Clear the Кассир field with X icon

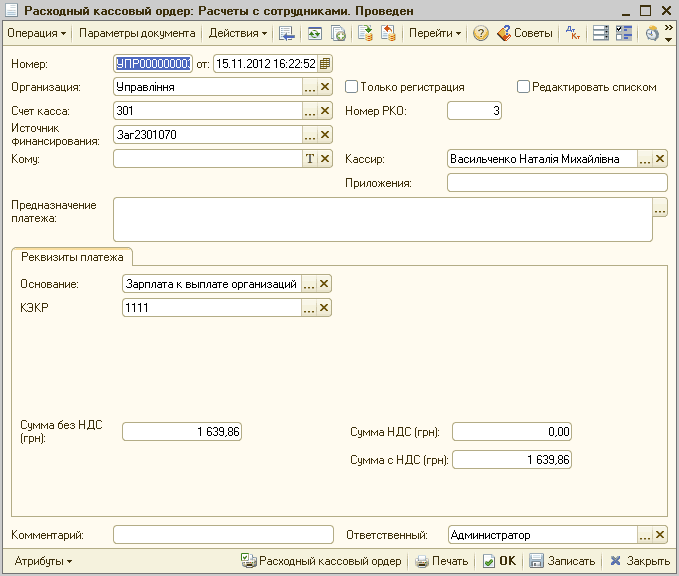[x=659, y=159]
